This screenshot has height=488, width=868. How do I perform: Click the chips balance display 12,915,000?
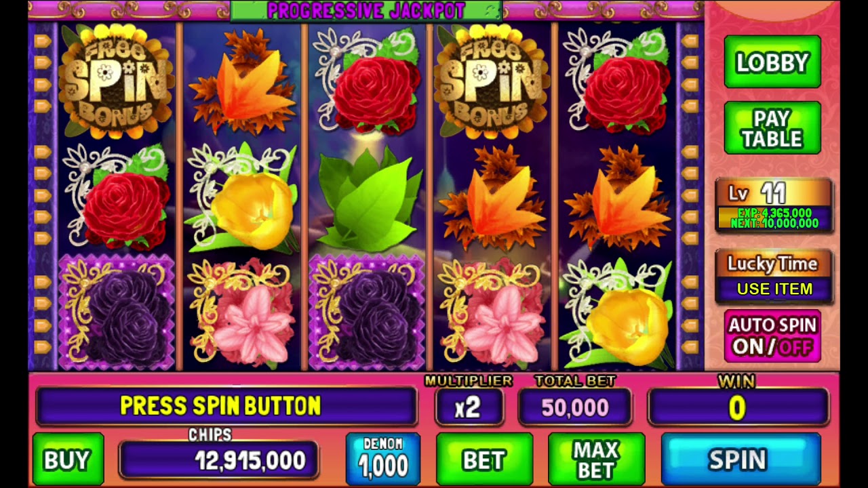click(219, 460)
